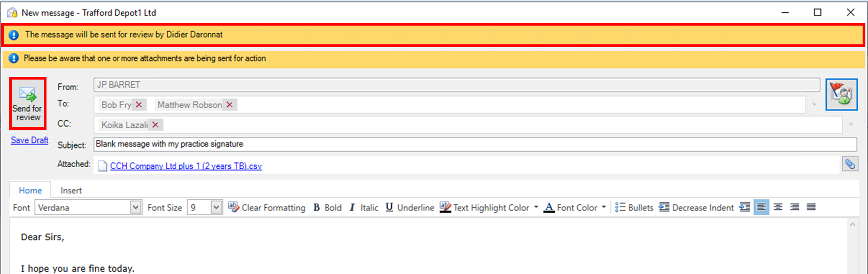Select align left icon
868x274 pixels.
coord(761,207)
